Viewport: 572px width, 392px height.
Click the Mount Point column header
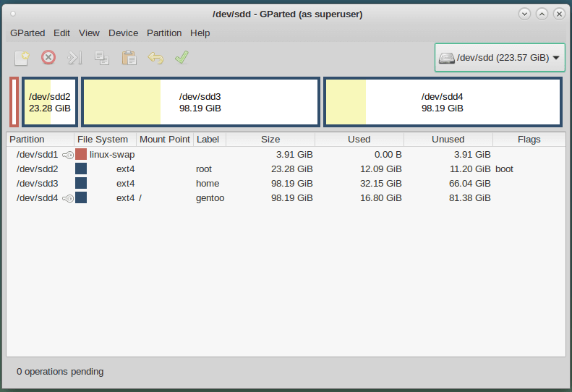(x=164, y=140)
